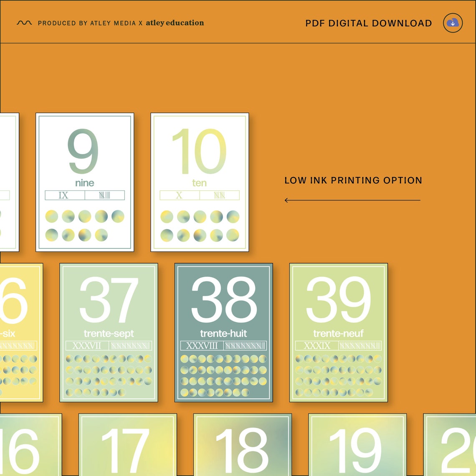Expand the number 9 flashcard
476x476 pixels.
[85, 182]
